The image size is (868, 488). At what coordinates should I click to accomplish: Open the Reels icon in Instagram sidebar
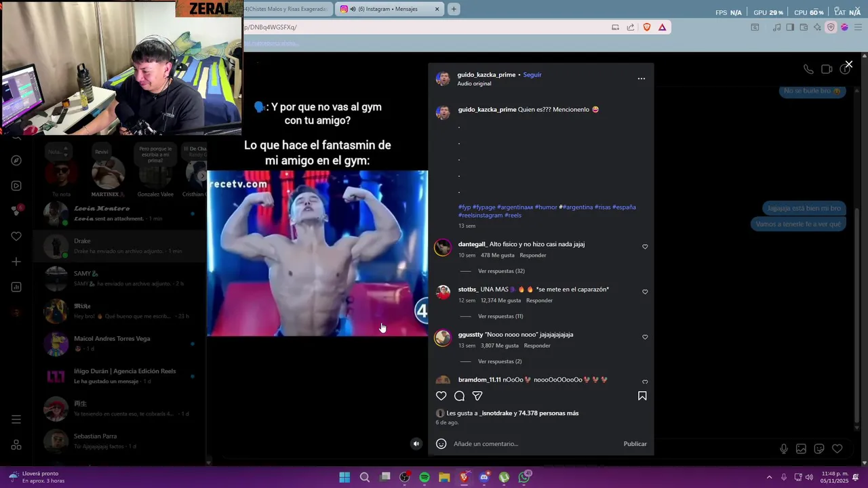tap(16, 186)
